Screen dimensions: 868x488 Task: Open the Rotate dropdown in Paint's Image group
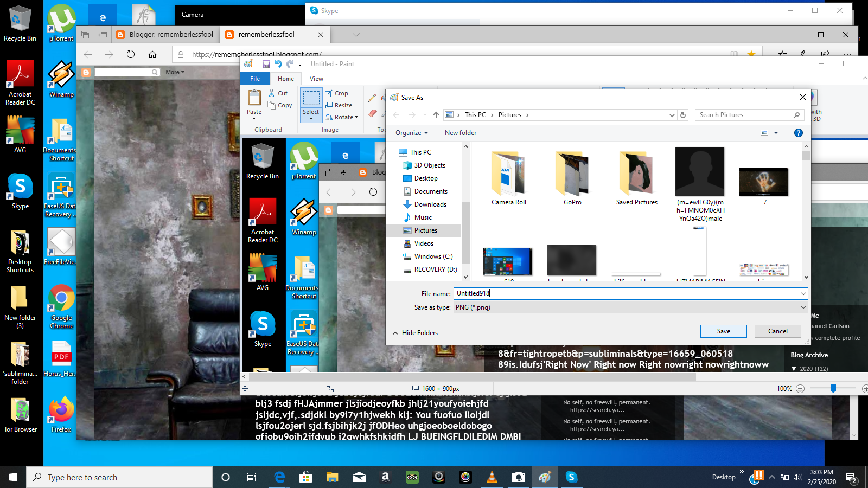tap(342, 117)
